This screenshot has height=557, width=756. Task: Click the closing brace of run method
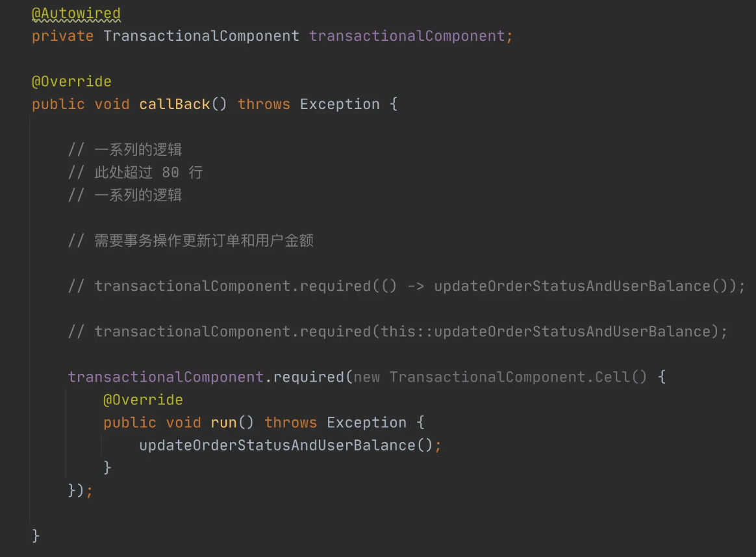click(x=107, y=468)
